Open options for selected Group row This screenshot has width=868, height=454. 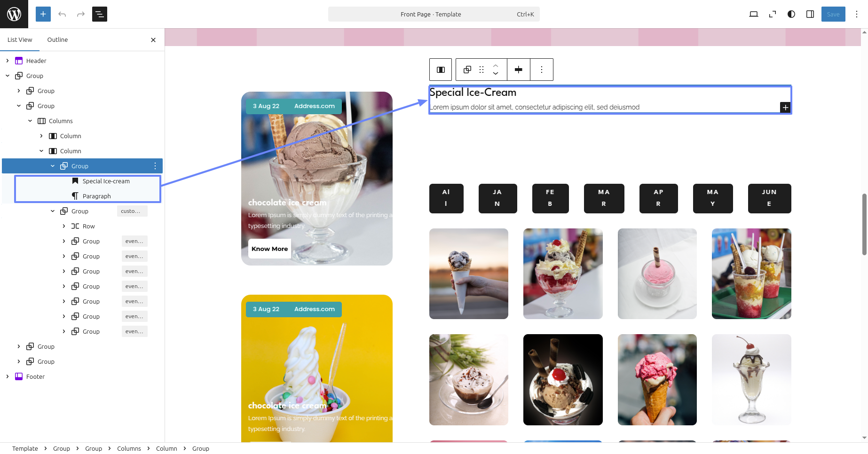click(155, 166)
